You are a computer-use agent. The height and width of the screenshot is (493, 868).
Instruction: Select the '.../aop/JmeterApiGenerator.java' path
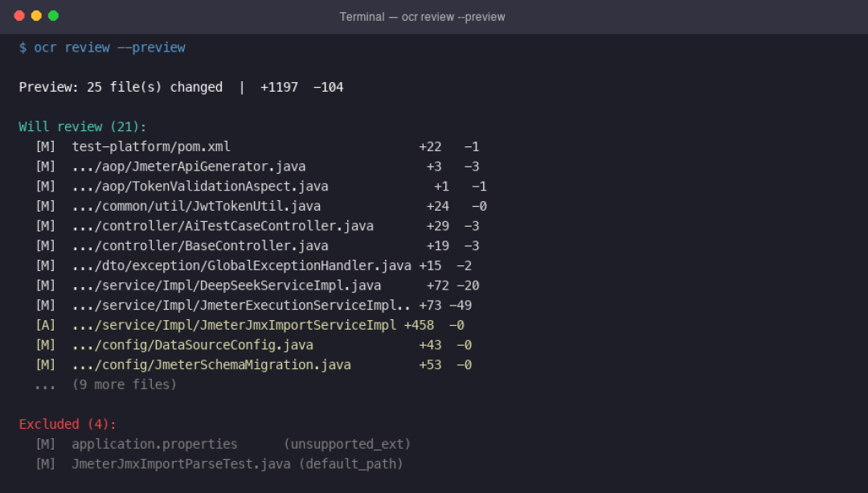(x=189, y=166)
